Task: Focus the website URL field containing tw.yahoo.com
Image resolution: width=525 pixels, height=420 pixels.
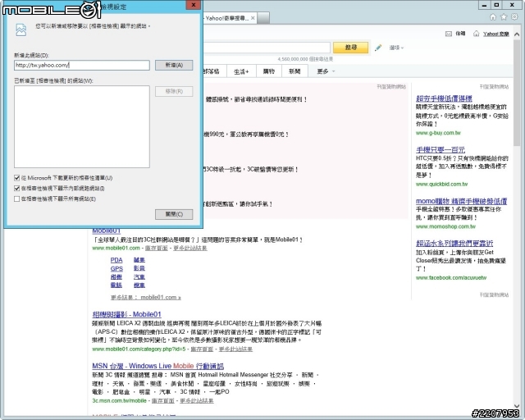Action: click(x=82, y=66)
